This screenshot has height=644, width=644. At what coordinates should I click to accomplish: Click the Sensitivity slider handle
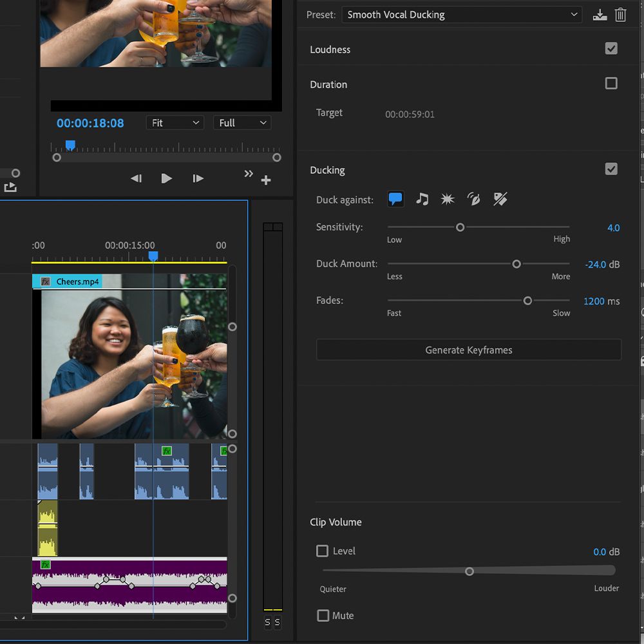[460, 227]
